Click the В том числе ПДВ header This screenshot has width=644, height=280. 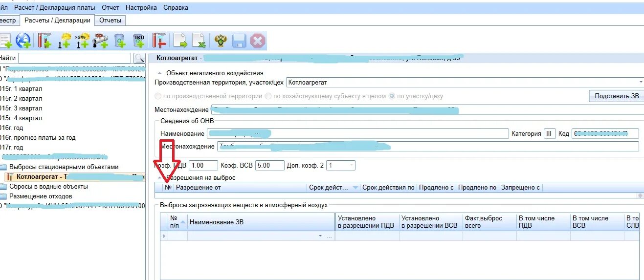[543, 222]
